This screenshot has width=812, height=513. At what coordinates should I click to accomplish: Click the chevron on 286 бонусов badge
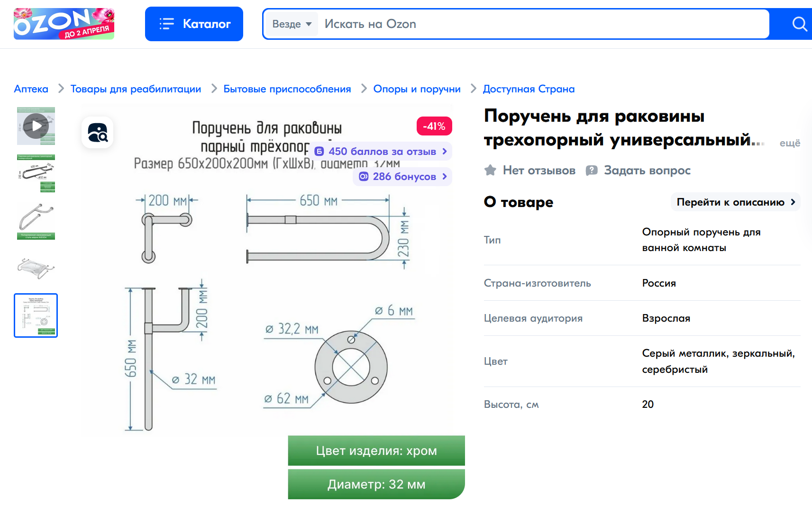[x=445, y=177]
